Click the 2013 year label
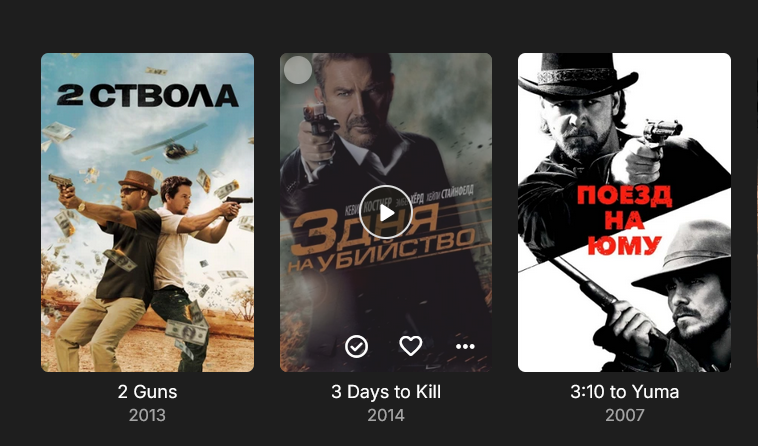Screen dimensions: 758x446 (147, 416)
